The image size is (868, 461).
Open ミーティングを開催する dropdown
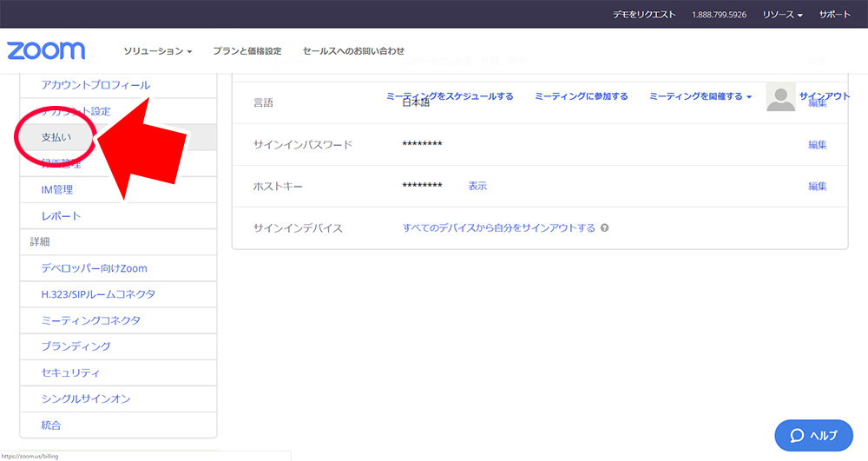point(700,96)
